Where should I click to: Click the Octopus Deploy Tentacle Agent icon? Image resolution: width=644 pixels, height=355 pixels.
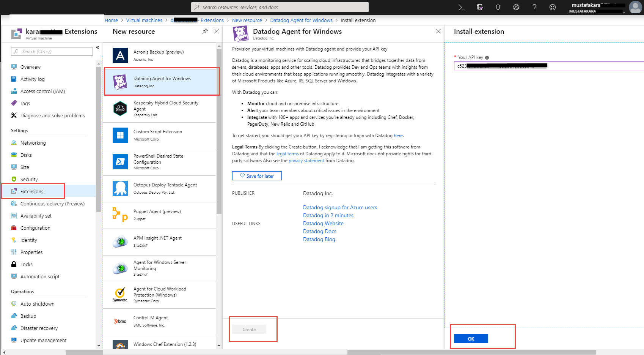[120, 188]
